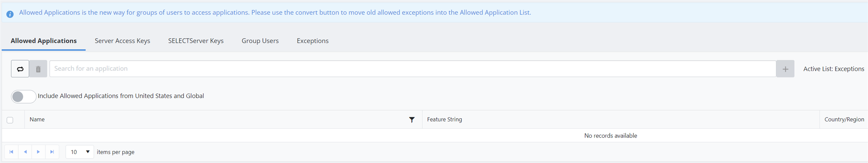Select the Group Users tab
Image resolution: width=868 pixels, height=163 pixels.
click(x=260, y=41)
